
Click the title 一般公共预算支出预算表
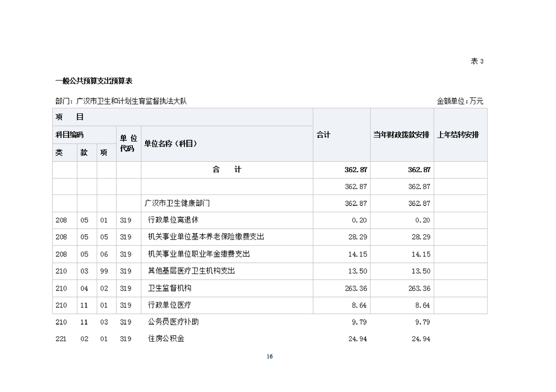click(x=94, y=81)
